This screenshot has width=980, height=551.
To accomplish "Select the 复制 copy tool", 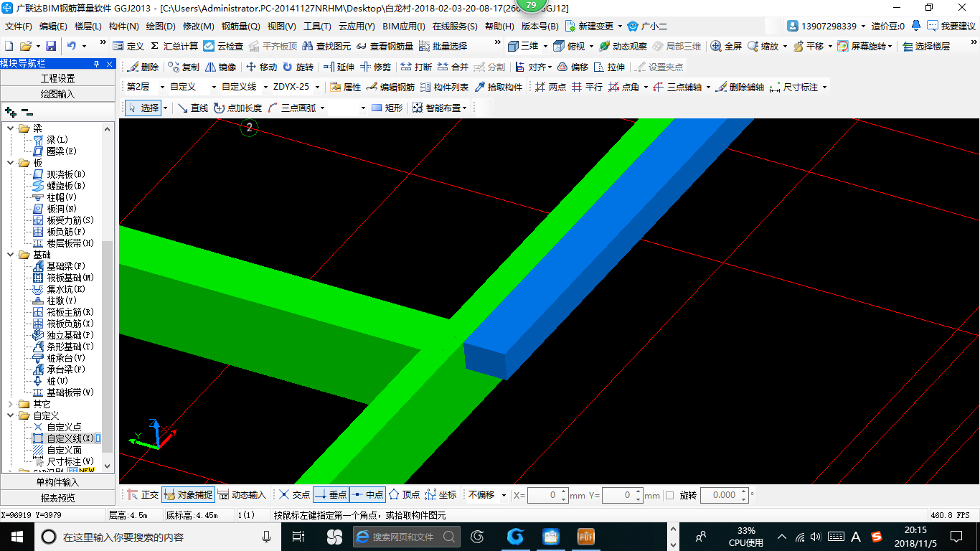I will [184, 67].
